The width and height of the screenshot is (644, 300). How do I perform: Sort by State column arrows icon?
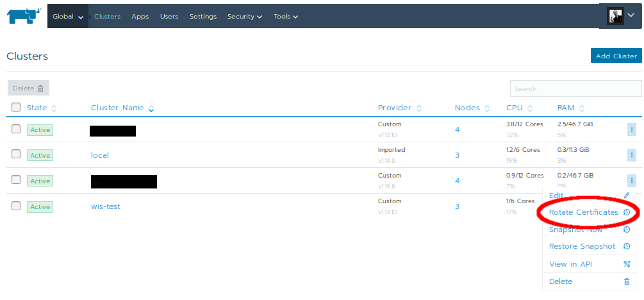[x=54, y=108]
